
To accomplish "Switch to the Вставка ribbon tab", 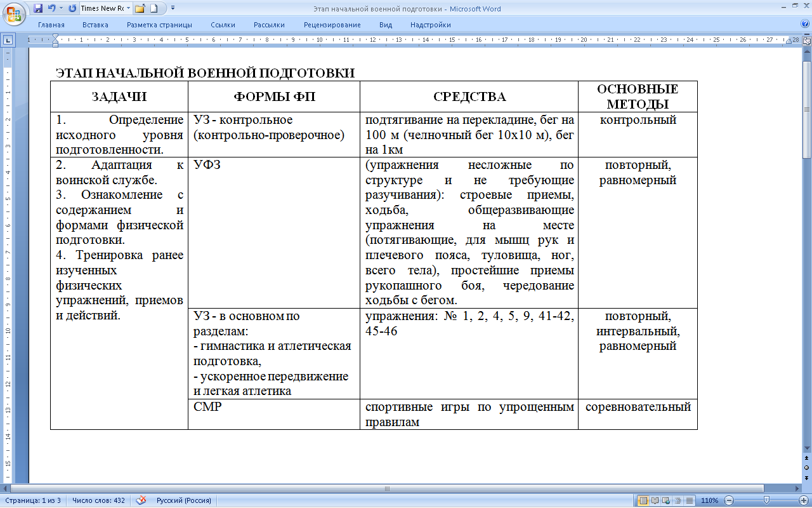I will [x=95, y=25].
